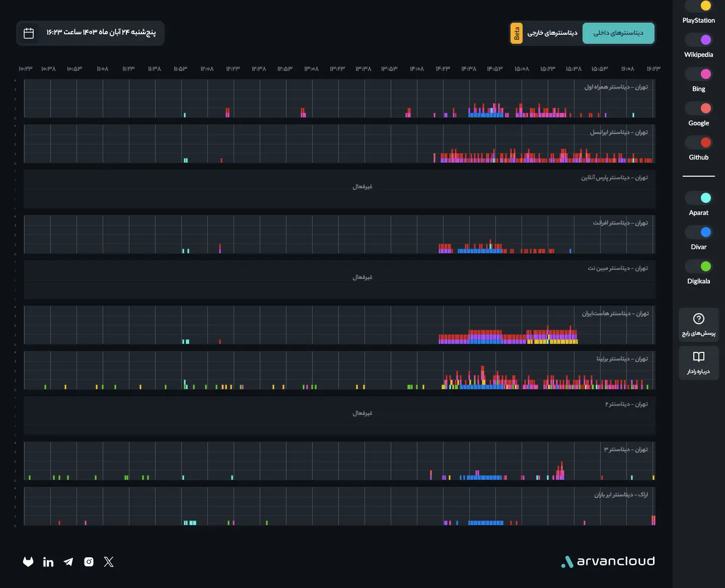Toggle the PlayStation switch
The width and height of the screenshot is (725, 588).
pyautogui.click(x=699, y=6)
